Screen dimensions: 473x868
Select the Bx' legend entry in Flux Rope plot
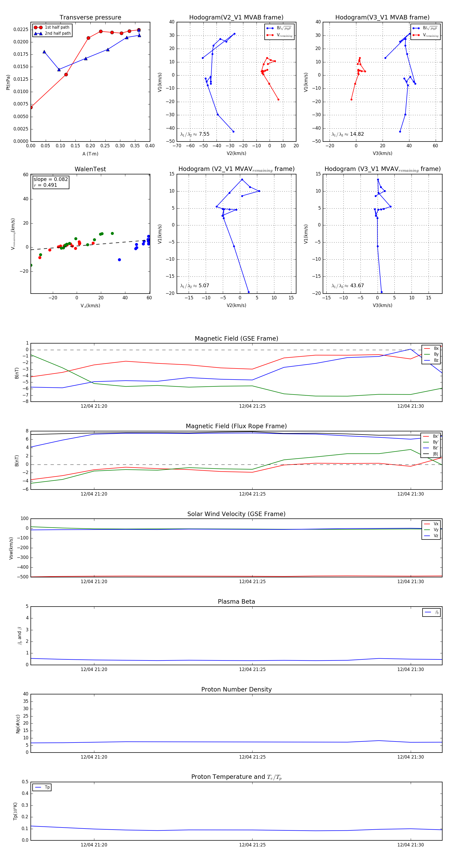[431, 436]
